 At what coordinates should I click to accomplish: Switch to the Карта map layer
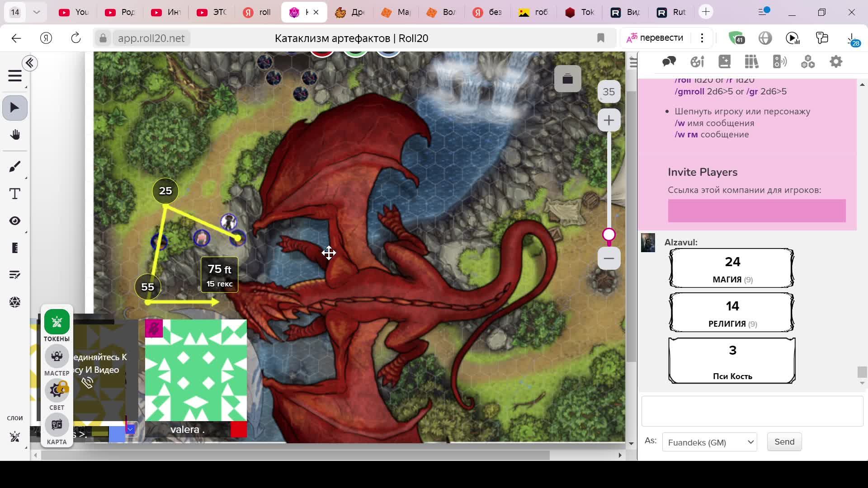point(57,425)
